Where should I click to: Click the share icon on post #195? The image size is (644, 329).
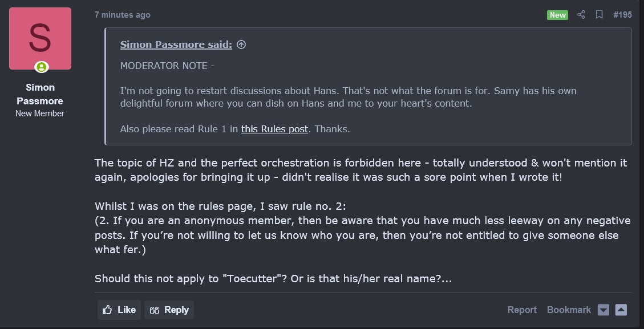click(581, 15)
